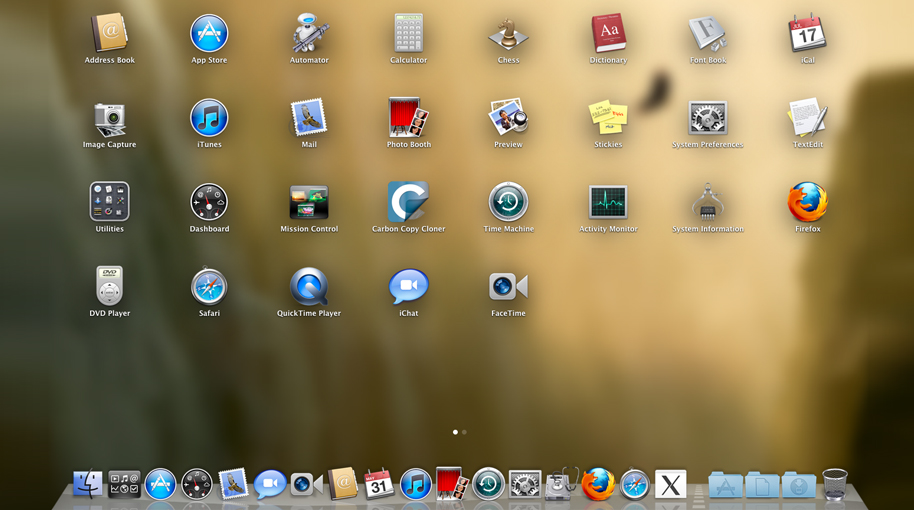
Task: Open Carbon Copy Cloner
Action: pos(409,202)
